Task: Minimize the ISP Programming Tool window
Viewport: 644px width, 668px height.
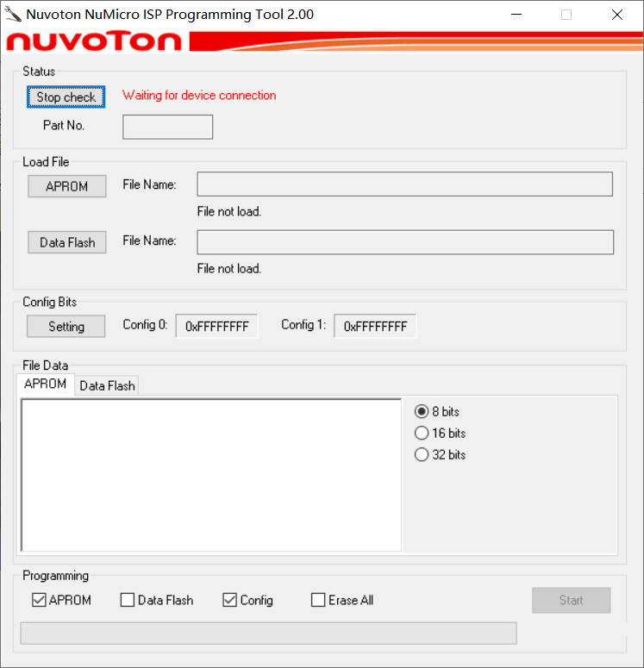Action: coord(516,15)
